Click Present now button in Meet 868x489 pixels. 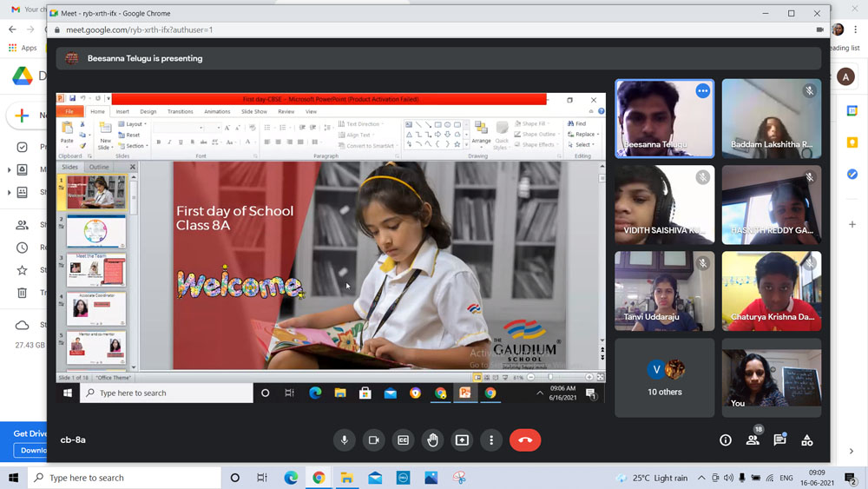tap(462, 440)
